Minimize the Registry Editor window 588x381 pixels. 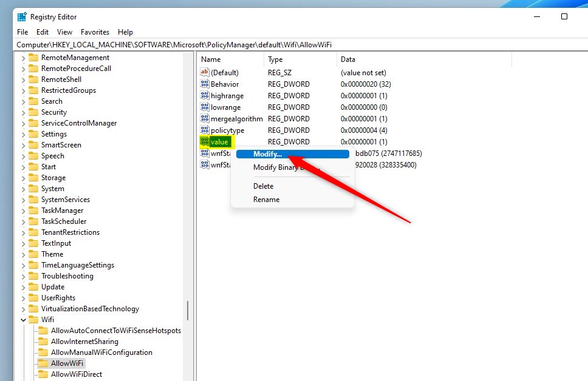point(537,16)
